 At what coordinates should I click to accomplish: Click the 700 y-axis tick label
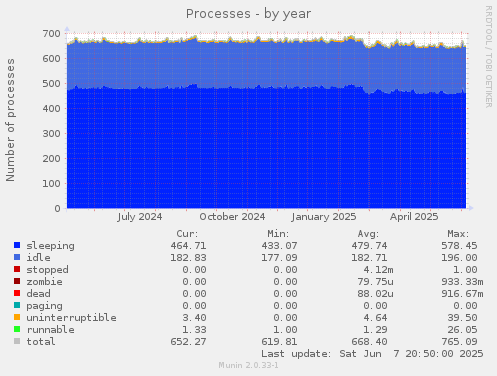click(x=52, y=34)
